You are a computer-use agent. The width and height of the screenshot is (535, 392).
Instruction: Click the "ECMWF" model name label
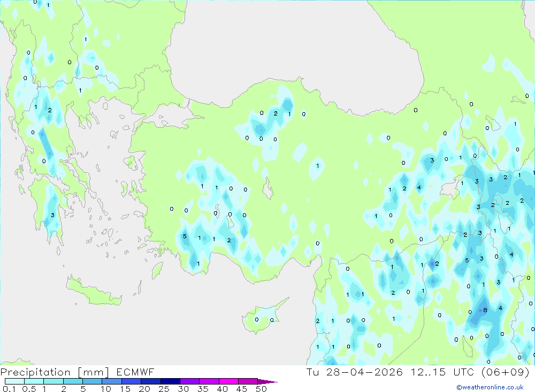point(135,372)
